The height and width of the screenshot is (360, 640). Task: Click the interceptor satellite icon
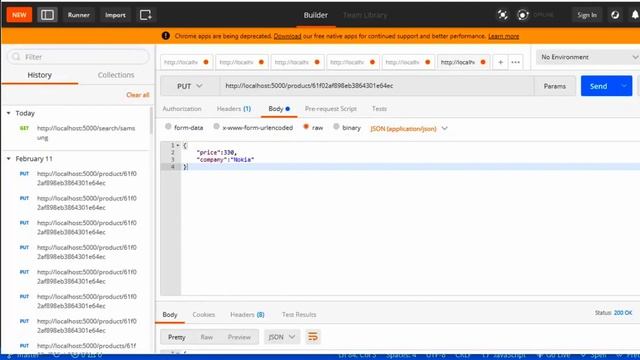(502, 15)
